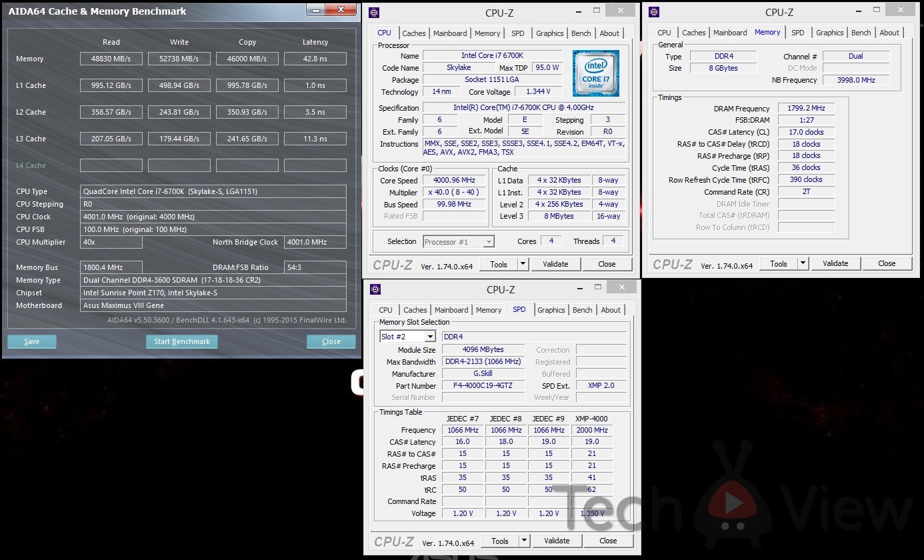Click the CPU-Z app icon in Memory window title
Viewport: 924px width, 560px height.
point(654,12)
